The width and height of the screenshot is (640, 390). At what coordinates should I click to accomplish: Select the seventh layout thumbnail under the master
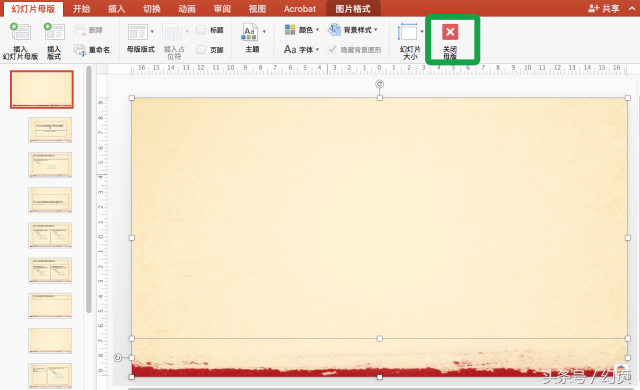click(50, 341)
